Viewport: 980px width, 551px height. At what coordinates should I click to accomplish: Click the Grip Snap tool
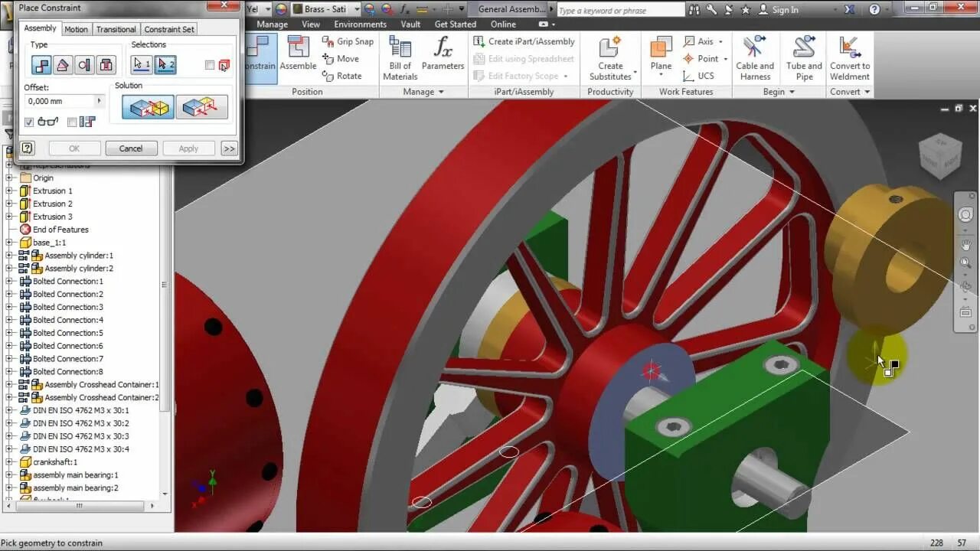(348, 41)
